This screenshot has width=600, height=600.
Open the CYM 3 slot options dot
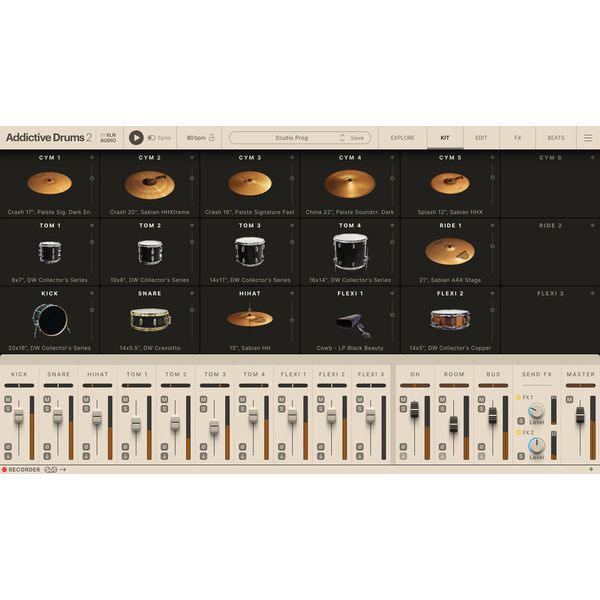click(292, 157)
